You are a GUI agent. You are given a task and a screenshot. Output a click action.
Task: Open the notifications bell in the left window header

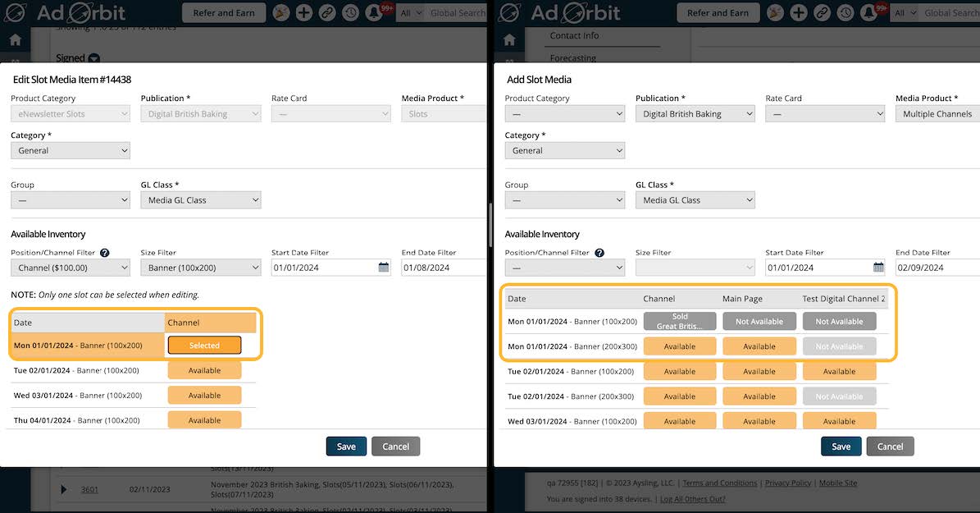[x=375, y=12]
